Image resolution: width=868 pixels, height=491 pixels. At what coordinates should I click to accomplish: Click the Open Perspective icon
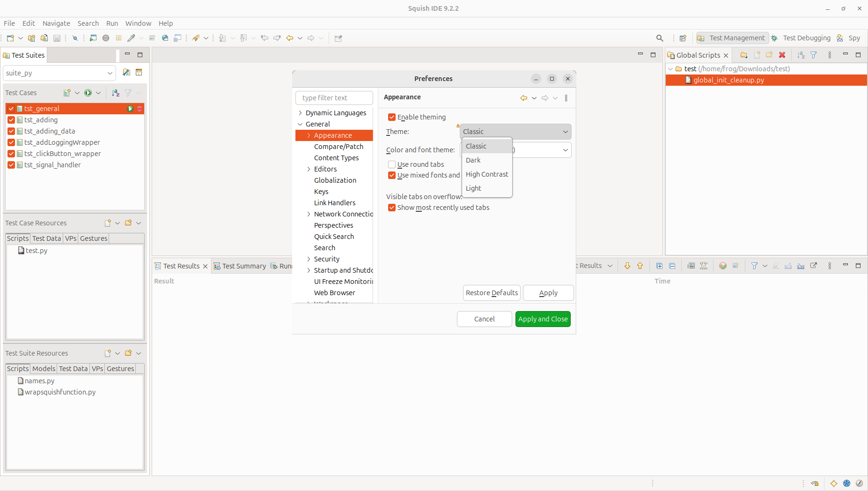coord(683,38)
